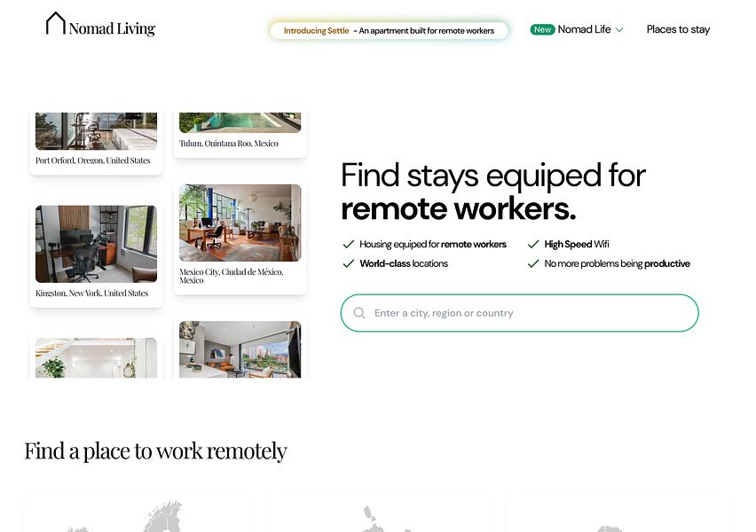Click the Nomad Living brand name
This screenshot has width=756, height=532.
click(112, 28)
